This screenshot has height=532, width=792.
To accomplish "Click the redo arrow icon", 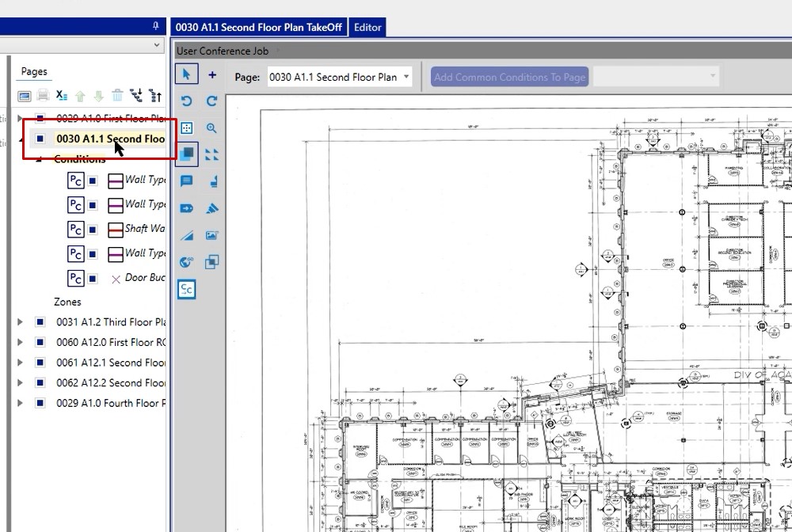I will 211,101.
